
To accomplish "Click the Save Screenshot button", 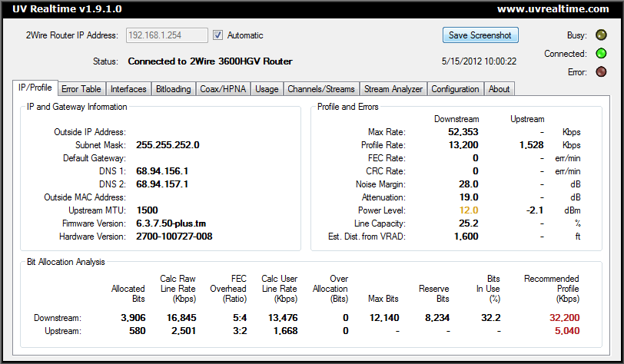I will (480, 35).
